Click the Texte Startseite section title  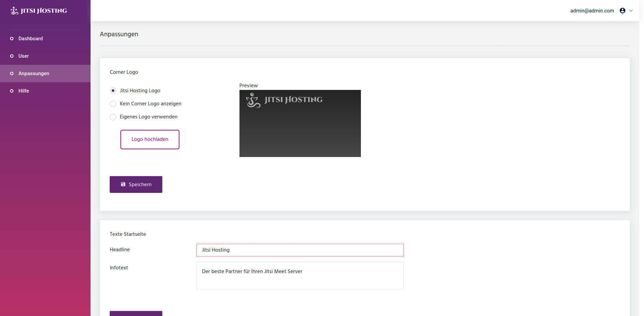coord(128,234)
